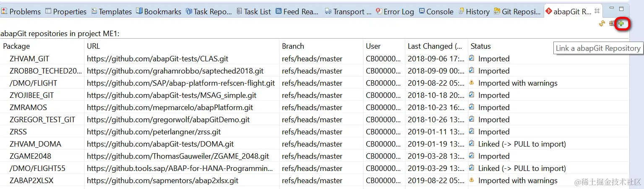Select the ZHVAM_GIT package row
The image size is (644, 189).
29,59
